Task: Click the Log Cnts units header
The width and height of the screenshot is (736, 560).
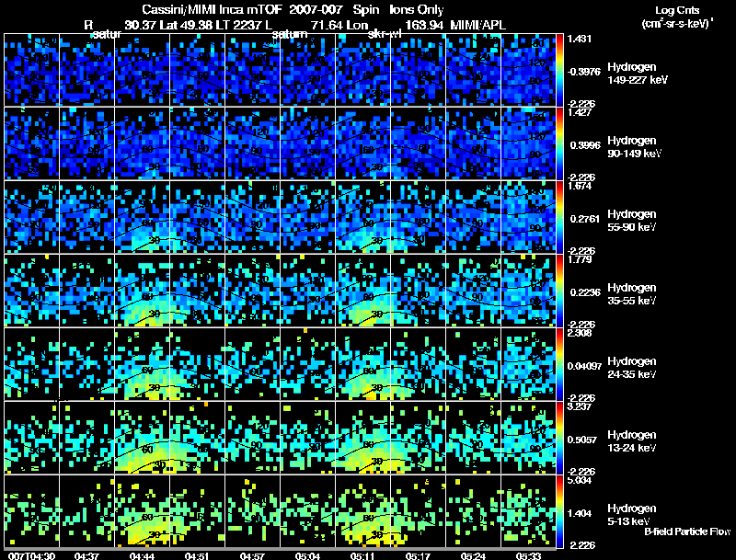Action: 677,10
